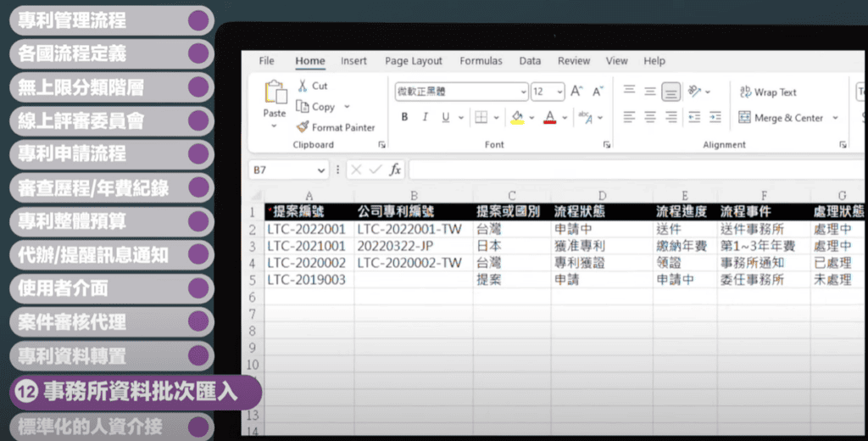Toggle the purple circle beside 使用者介面

click(x=198, y=288)
